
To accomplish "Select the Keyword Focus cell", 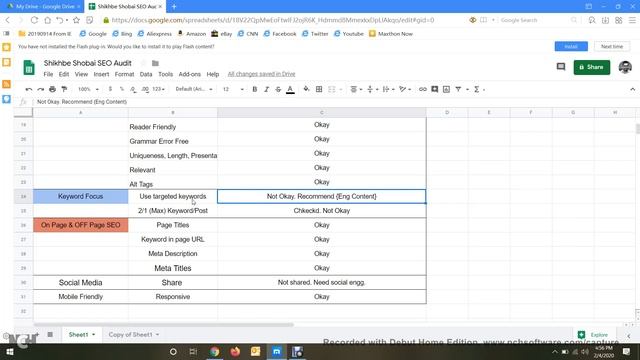I will (80, 196).
